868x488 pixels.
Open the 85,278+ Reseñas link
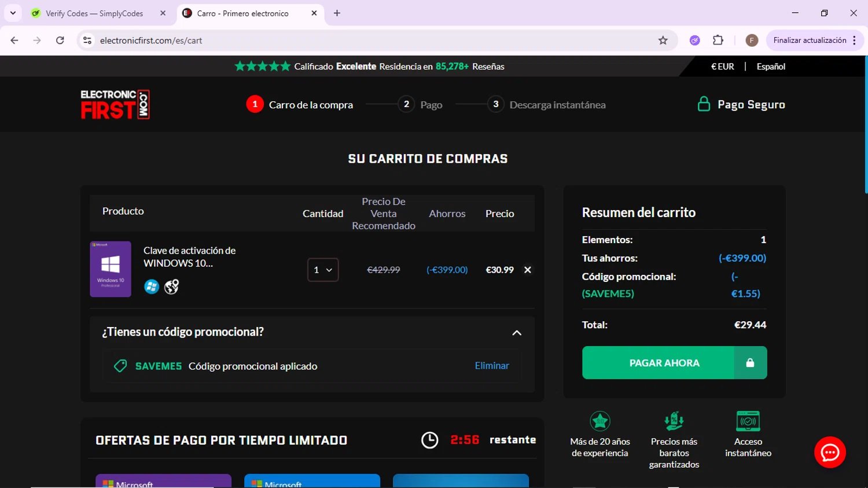click(x=470, y=67)
